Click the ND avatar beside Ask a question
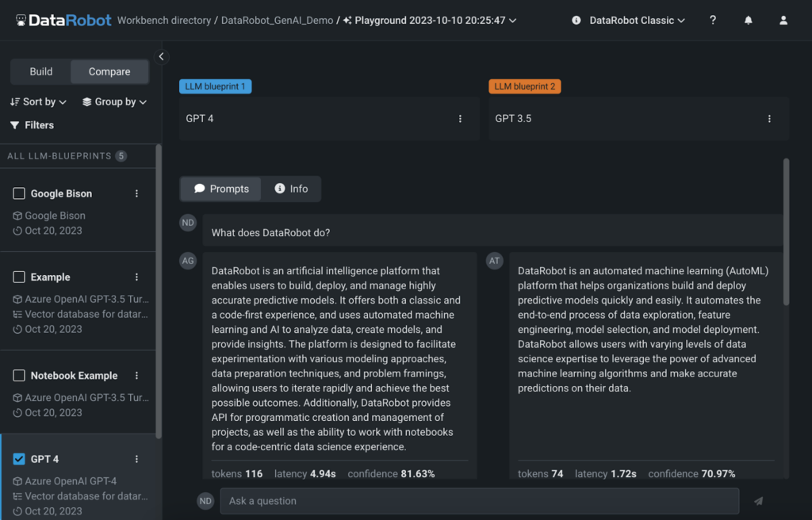812x520 pixels. pos(205,501)
